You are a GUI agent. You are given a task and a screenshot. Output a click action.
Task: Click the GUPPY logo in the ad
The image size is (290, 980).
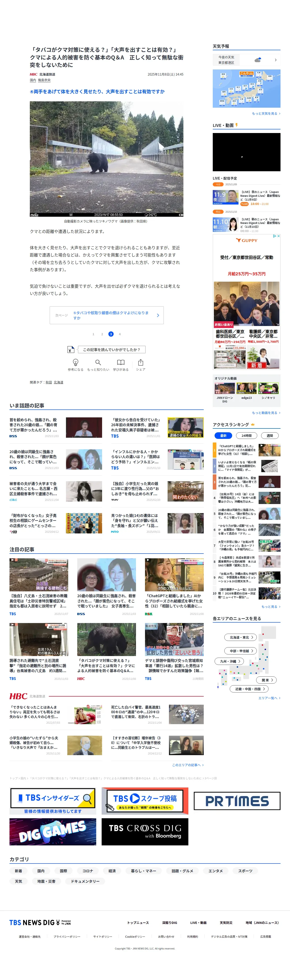tap(247, 240)
